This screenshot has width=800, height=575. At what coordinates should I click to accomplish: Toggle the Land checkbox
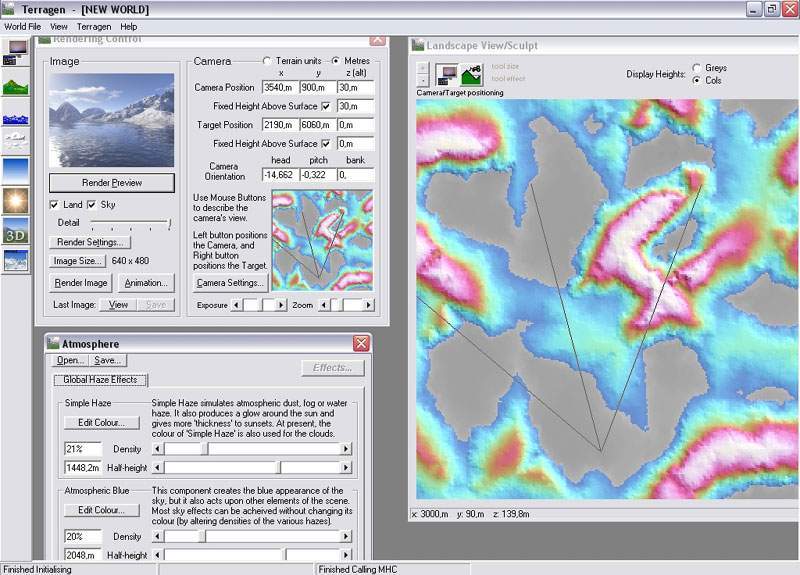click(55, 204)
